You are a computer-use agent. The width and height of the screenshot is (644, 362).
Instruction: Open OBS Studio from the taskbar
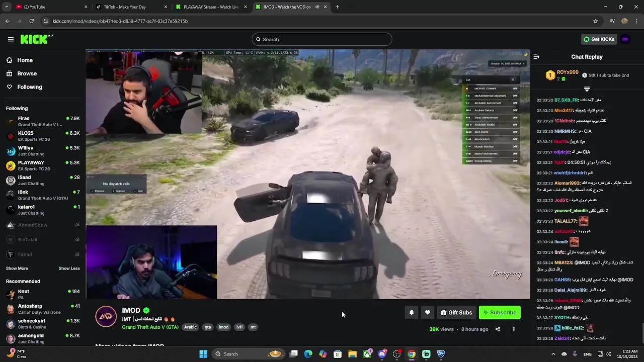[x=397, y=354]
